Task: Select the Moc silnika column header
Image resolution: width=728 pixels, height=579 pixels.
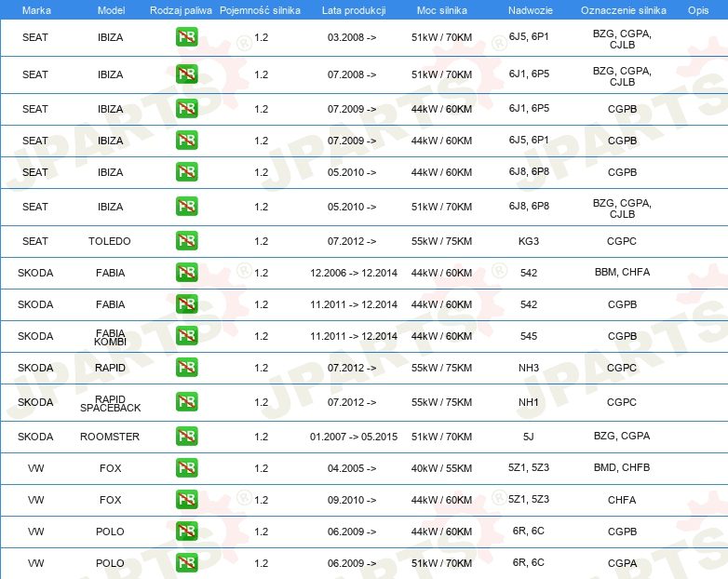Action: pos(442,10)
